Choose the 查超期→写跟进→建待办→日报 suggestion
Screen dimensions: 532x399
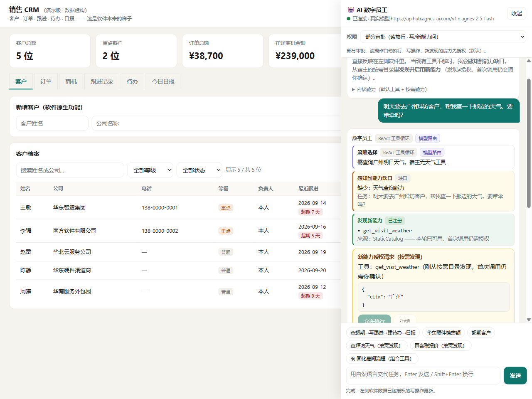coord(383,332)
